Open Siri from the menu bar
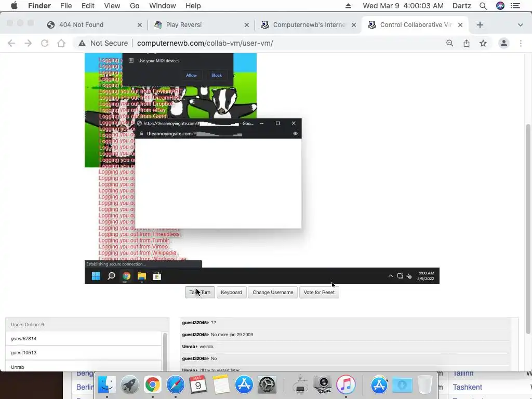 (500, 6)
